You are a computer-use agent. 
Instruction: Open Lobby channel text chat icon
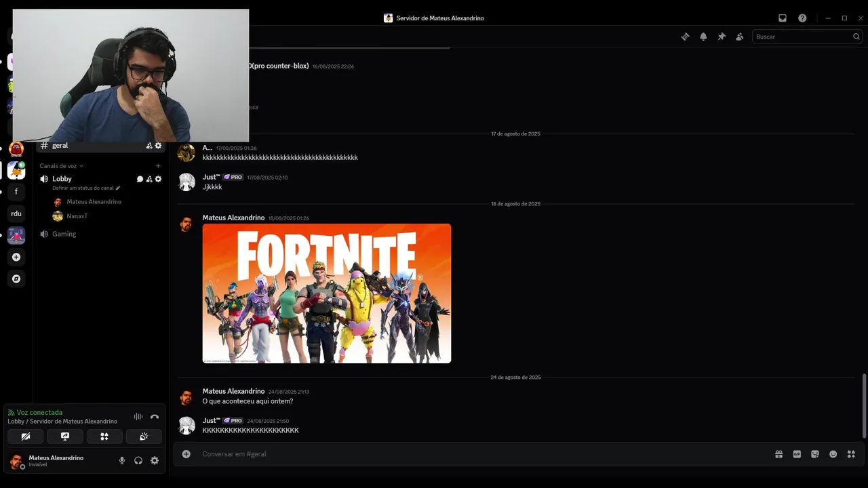click(x=140, y=179)
